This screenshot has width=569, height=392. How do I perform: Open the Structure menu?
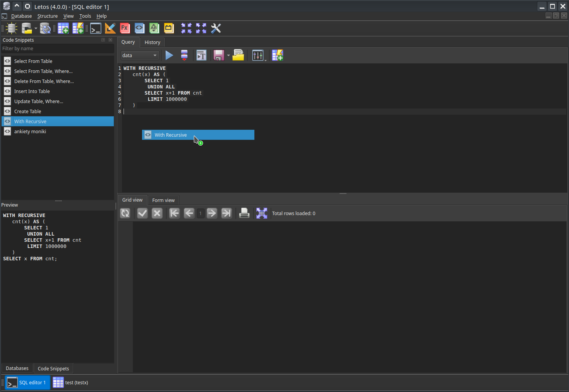[x=47, y=16]
